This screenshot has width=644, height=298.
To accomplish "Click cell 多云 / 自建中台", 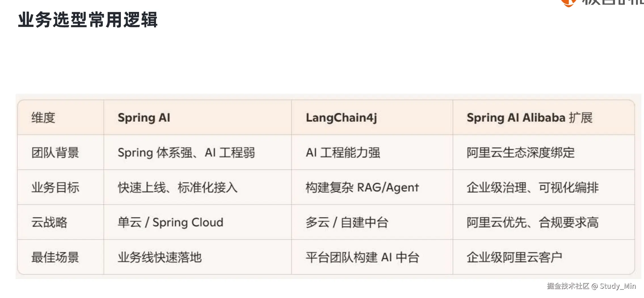I will coord(347,223).
